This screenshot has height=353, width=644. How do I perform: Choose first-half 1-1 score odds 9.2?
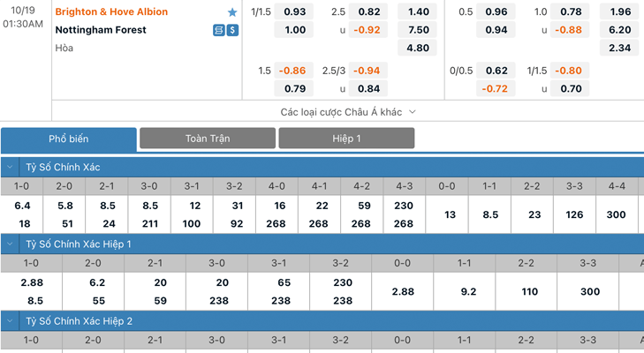click(x=465, y=291)
